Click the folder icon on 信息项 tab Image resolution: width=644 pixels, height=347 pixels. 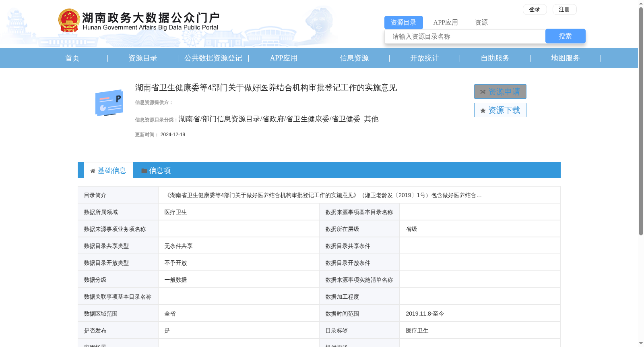coord(144,171)
